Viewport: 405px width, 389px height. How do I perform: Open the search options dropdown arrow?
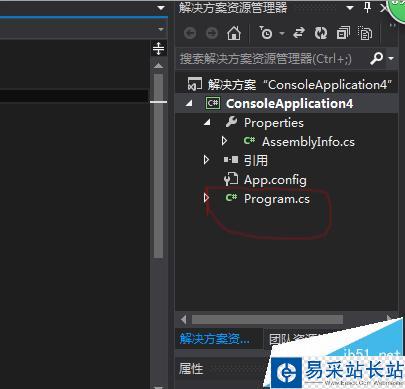coord(391,59)
